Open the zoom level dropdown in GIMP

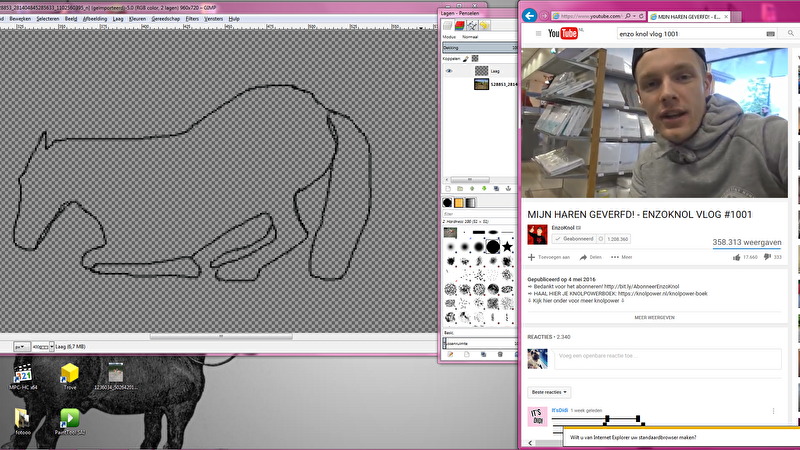click(x=52, y=346)
